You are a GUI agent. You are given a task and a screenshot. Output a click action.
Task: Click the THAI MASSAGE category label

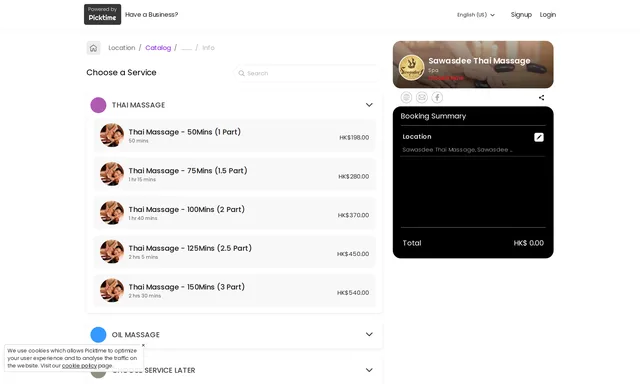click(138, 105)
